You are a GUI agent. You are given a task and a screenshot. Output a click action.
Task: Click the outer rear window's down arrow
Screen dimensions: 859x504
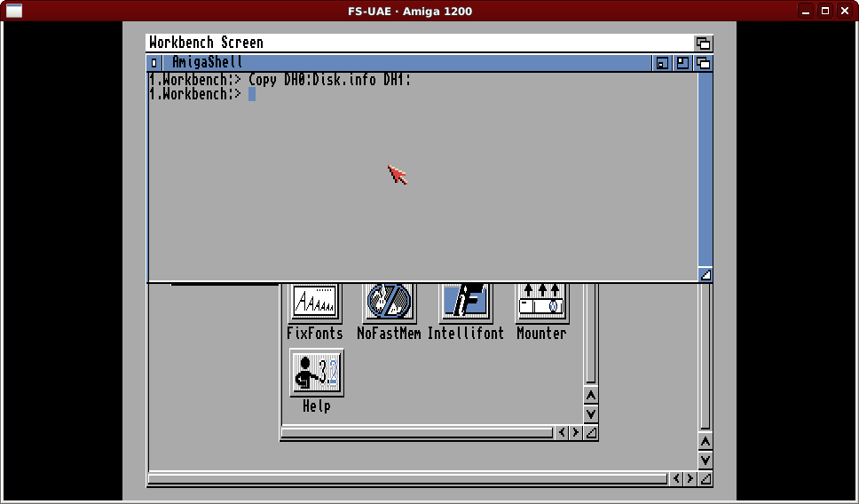click(x=705, y=460)
